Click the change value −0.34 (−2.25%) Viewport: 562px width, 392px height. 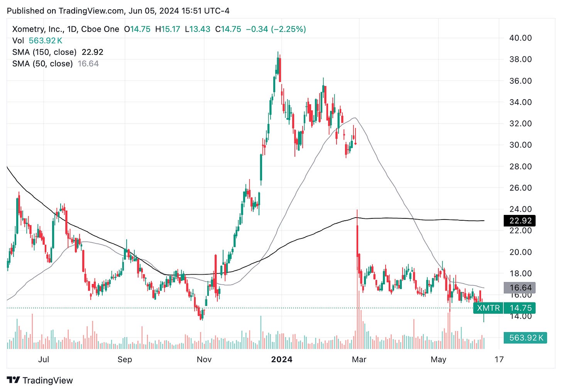pos(276,29)
